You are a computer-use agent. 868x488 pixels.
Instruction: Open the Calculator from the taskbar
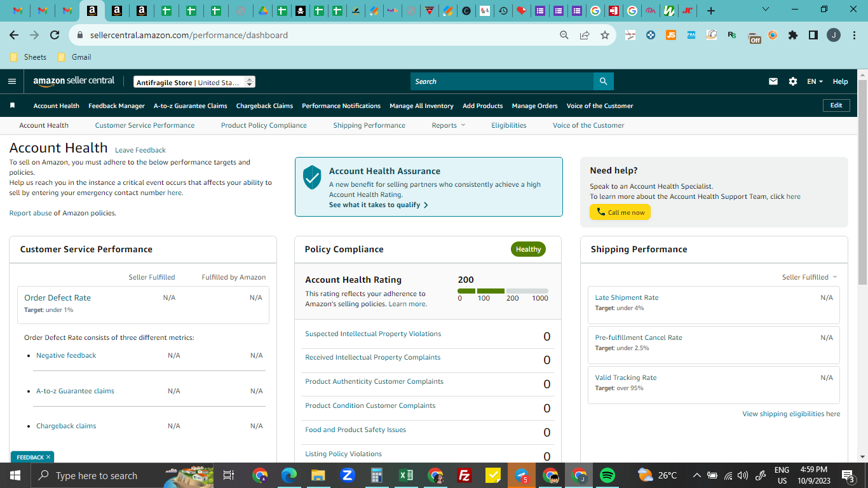pos(377,475)
